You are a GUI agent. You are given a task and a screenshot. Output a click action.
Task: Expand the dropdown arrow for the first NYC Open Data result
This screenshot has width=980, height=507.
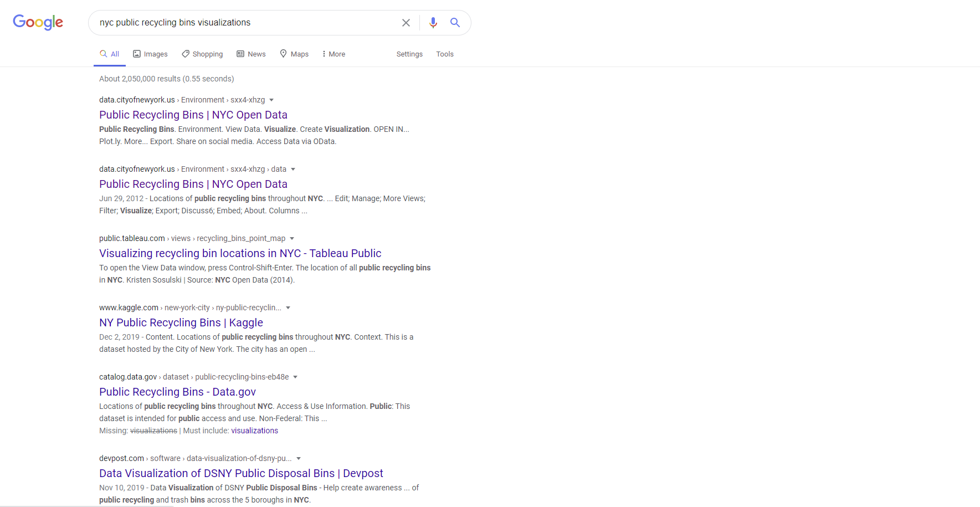point(271,100)
